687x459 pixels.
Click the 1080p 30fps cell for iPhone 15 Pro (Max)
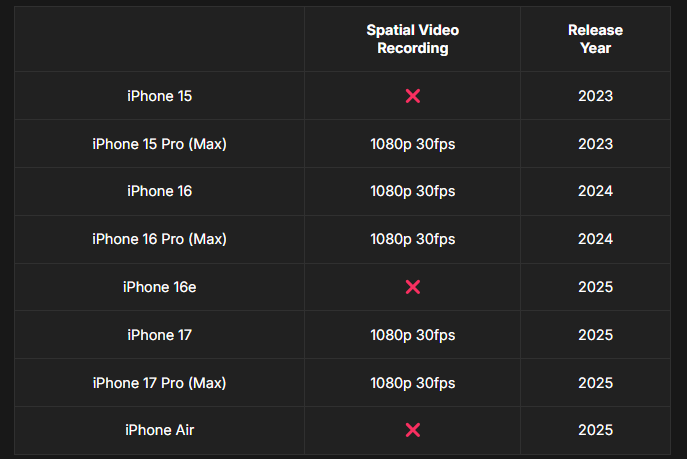pyautogui.click(x=412, y=144)
